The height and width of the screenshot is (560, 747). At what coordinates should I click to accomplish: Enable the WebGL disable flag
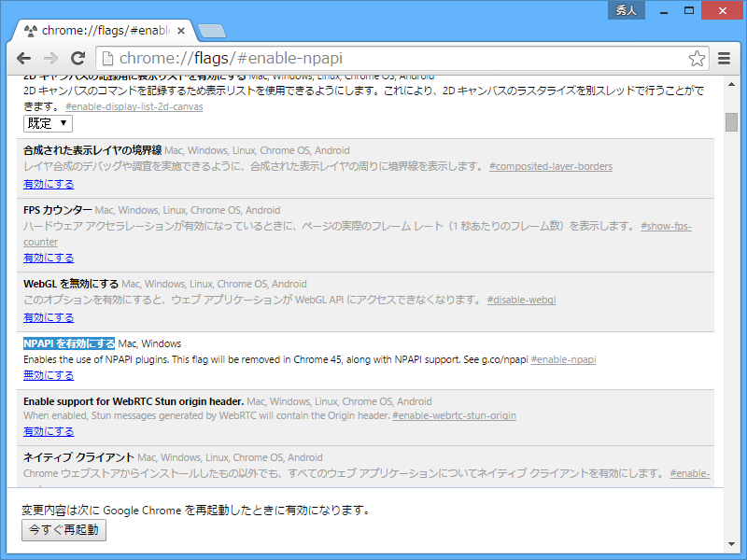tap(48, 316)
